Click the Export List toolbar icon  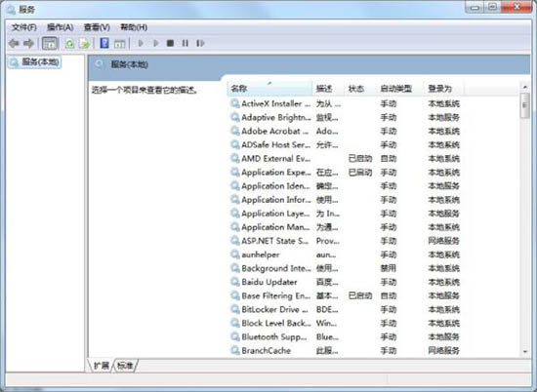(x=84, y=44)
